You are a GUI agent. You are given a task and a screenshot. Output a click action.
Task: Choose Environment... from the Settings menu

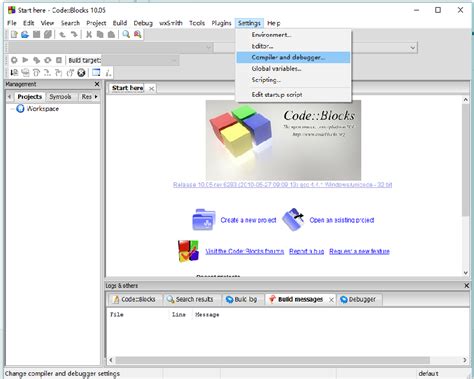click(293, 35)
